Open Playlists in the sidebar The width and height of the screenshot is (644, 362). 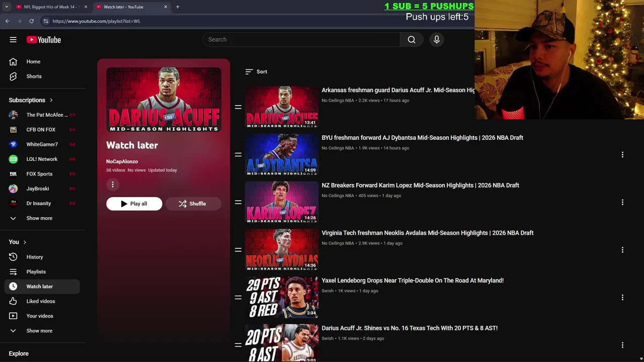click(x=42, y=271)
